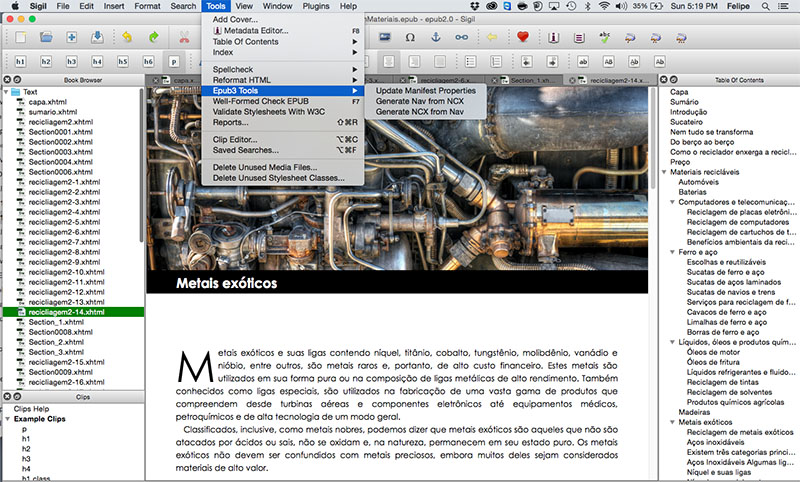The width and height of the screenshot is (800, 482).
Task: Open the Plugins menu in menu bar
Action: pyautogui.click(x=315, y=6)
